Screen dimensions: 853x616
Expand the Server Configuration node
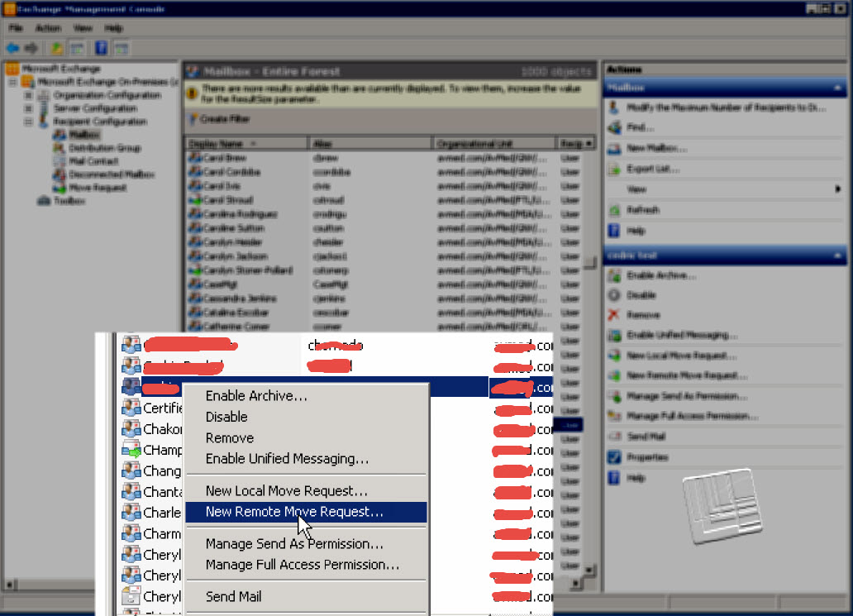point(28,108)
